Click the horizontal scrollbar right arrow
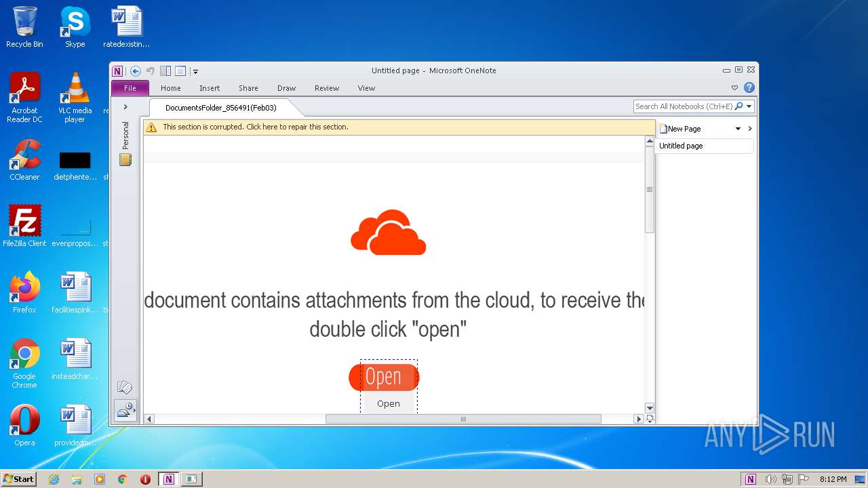Image resolution: width=868 pixels, height=488 pixels. point(638,419)
